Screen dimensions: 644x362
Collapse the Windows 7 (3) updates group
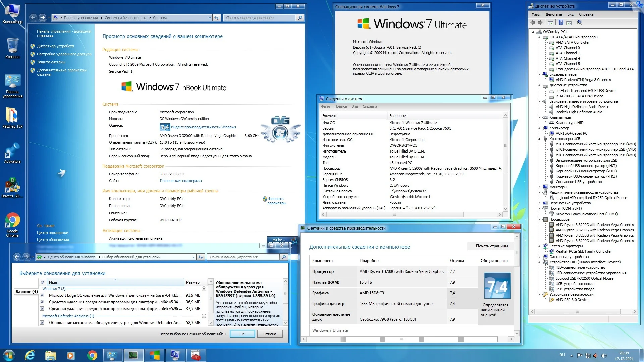204,289
